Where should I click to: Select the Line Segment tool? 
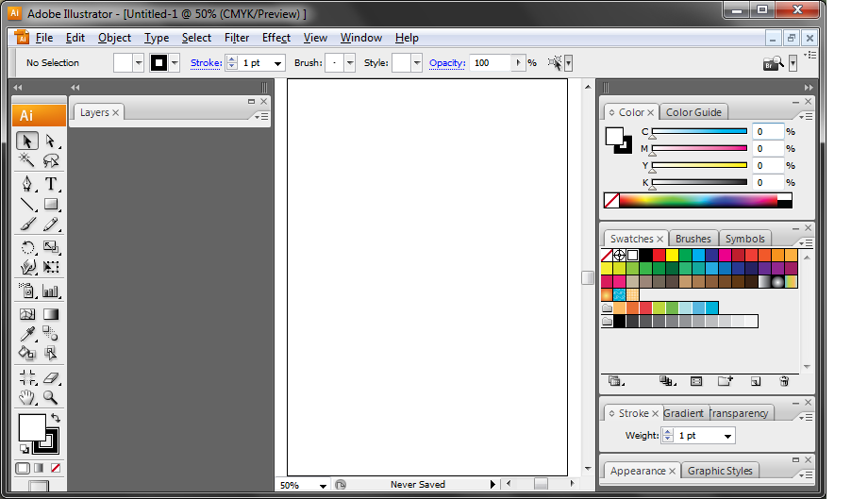pyautogui.click(x=26, y=204)
